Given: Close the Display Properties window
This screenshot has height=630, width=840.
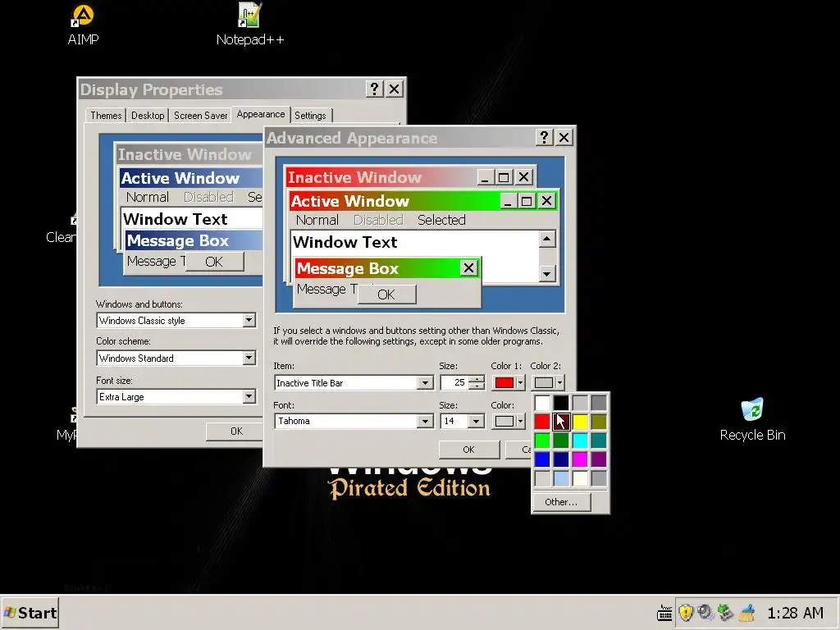Looking at the screenshot, I should click(x=394, y=89).
